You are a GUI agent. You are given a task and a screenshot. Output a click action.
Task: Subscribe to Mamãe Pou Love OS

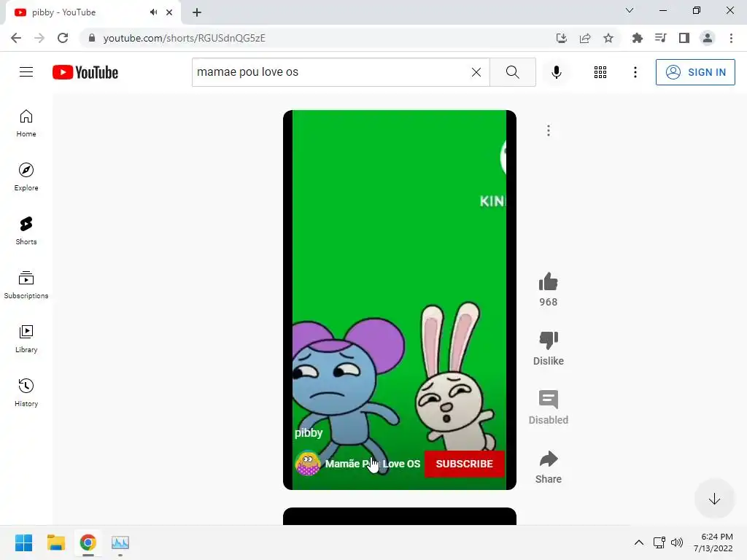464,463
